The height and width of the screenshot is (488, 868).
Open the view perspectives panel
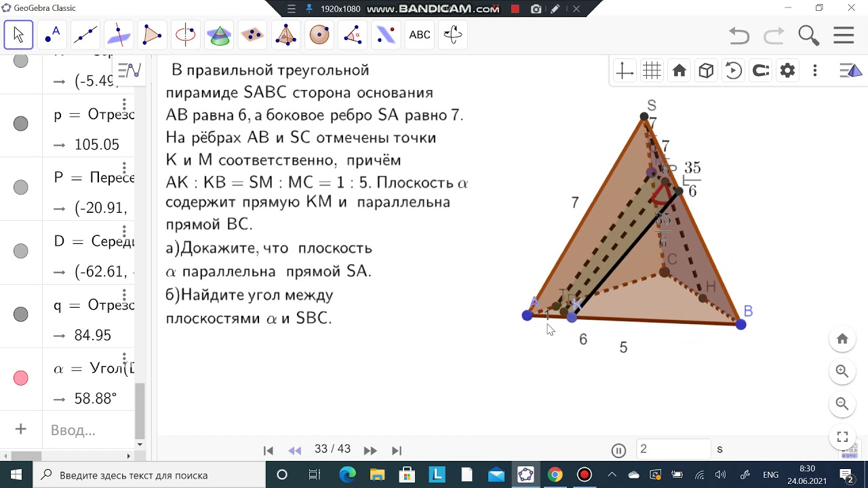click(851, 70)
